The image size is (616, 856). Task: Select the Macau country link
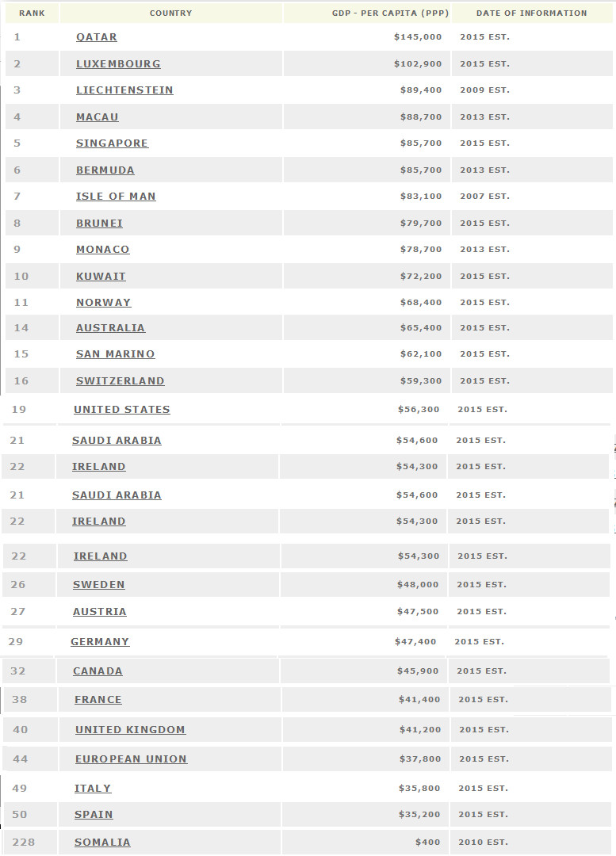[98, 117]
